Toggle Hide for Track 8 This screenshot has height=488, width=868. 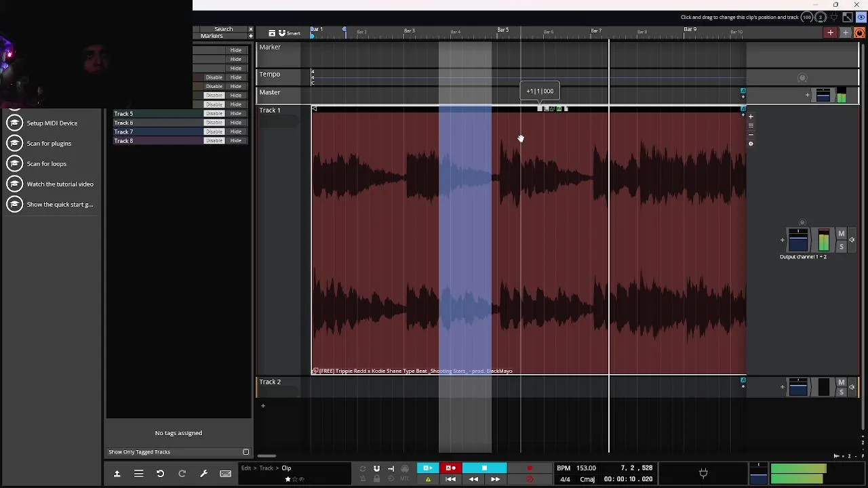[236, 140]
